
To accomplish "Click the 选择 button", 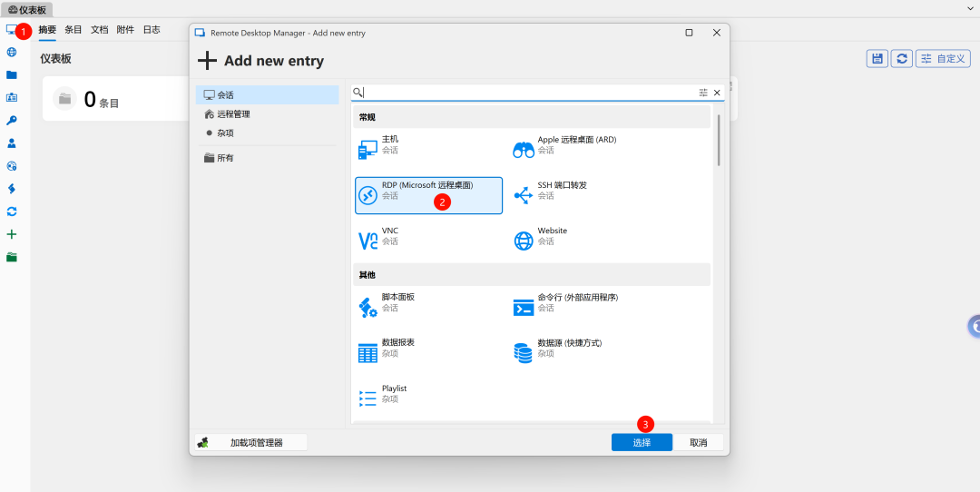I will (642, 443).
